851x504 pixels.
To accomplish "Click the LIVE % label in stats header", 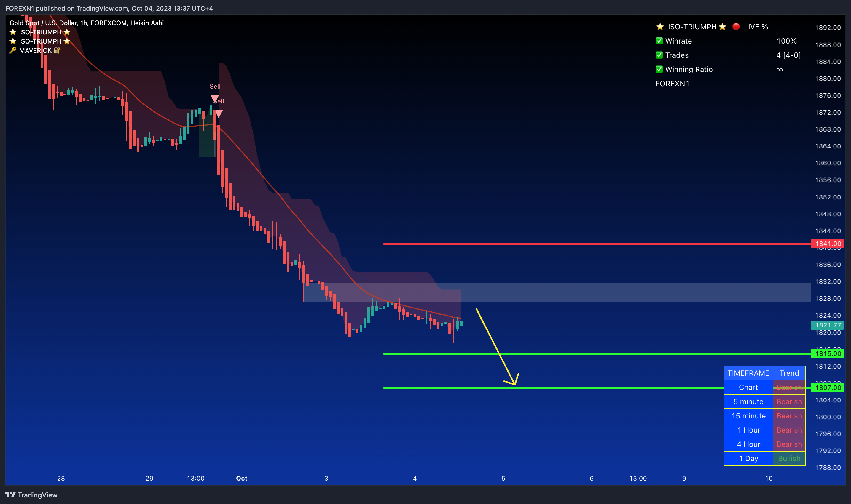I will pos(756,27).
